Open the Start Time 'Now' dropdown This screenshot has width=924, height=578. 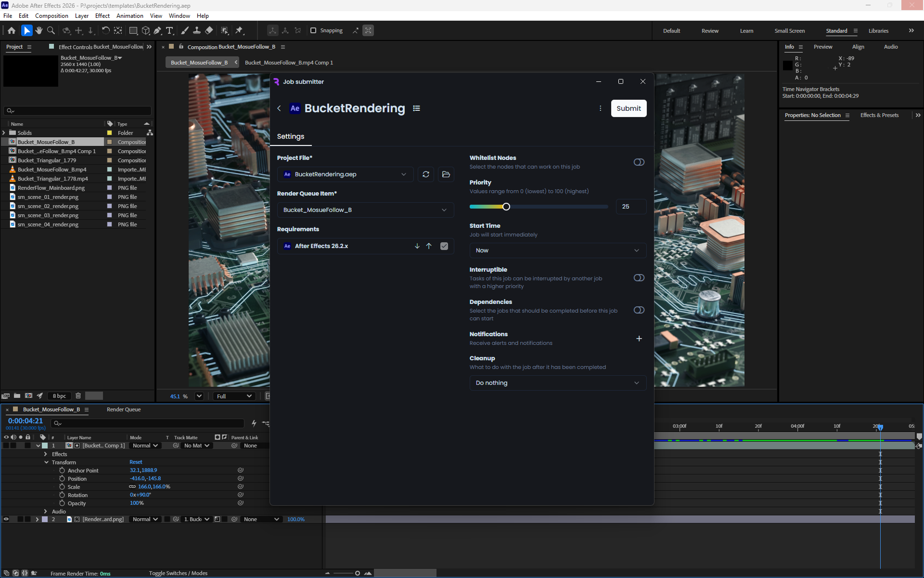pyautogui.click(x=558, y=250)
